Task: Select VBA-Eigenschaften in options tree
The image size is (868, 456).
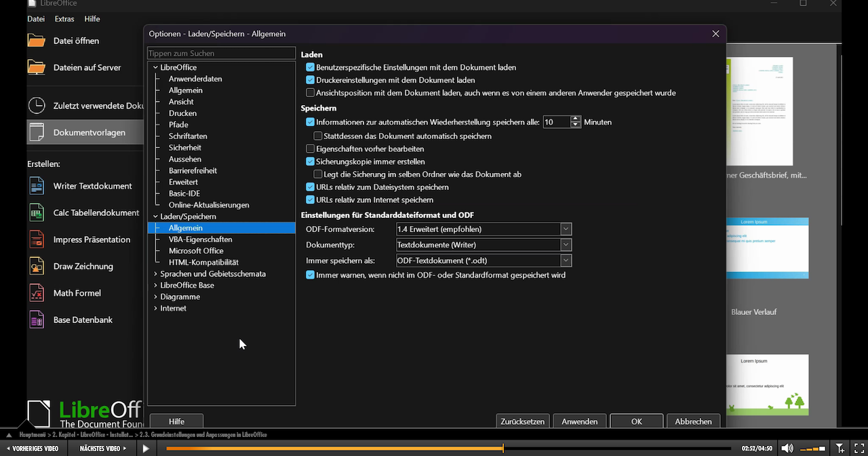Action: coord(201,240)
